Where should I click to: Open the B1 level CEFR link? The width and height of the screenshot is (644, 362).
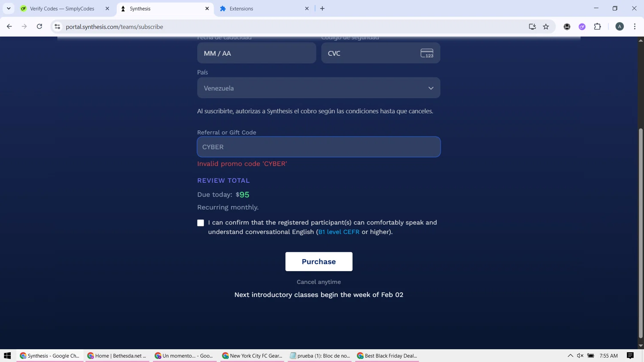coord(339,232)
